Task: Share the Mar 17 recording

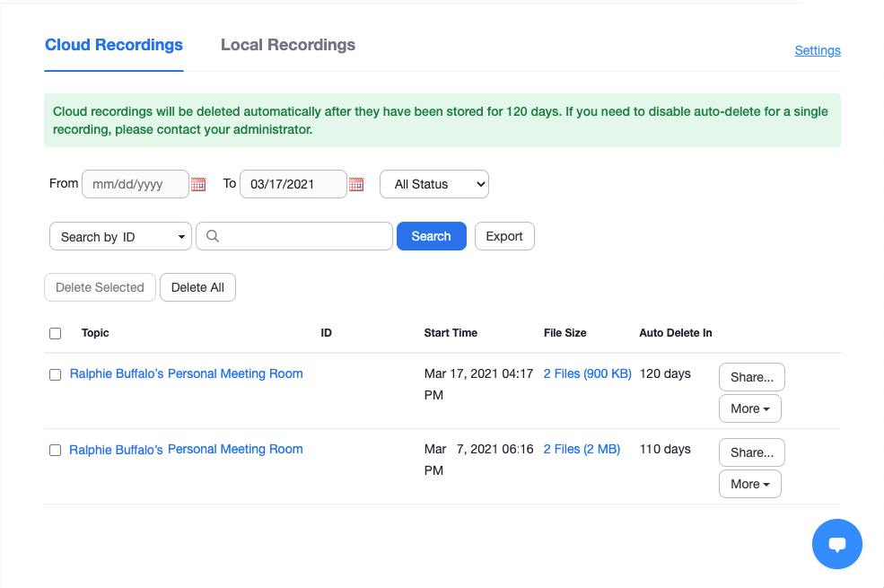Action: point(751,377)
